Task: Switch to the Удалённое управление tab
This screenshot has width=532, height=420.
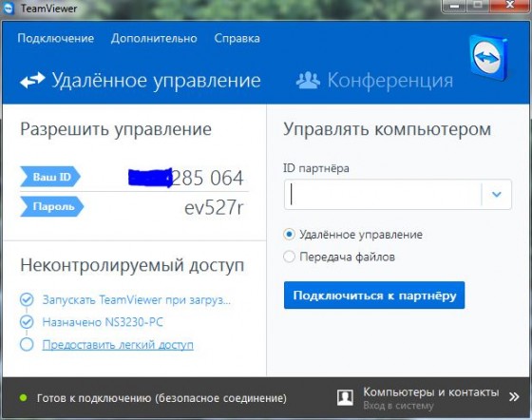Action: (x=141, y=81)
